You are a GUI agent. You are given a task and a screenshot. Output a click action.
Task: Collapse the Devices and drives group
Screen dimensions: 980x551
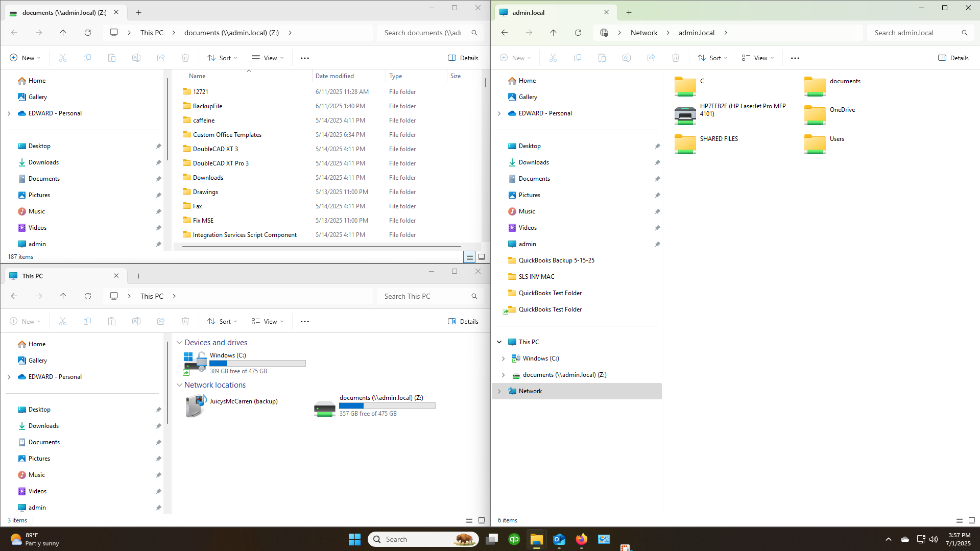point(179,343)
